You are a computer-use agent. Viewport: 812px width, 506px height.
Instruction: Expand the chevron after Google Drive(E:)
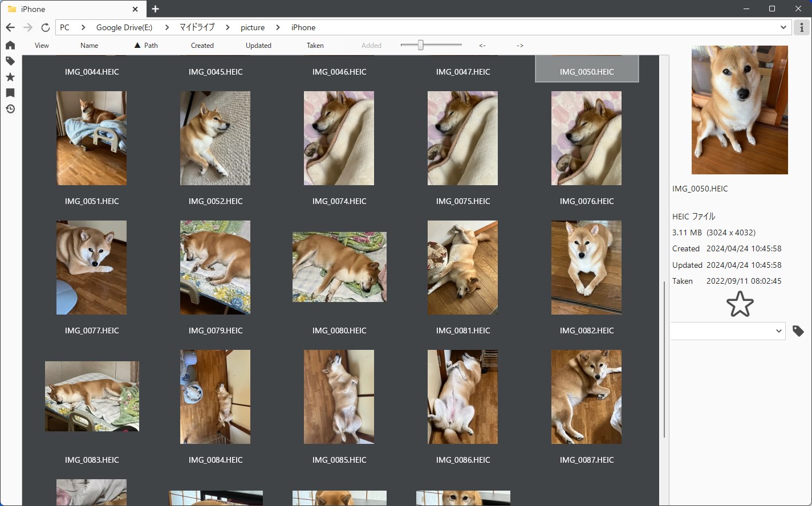[x=167, y=27]
